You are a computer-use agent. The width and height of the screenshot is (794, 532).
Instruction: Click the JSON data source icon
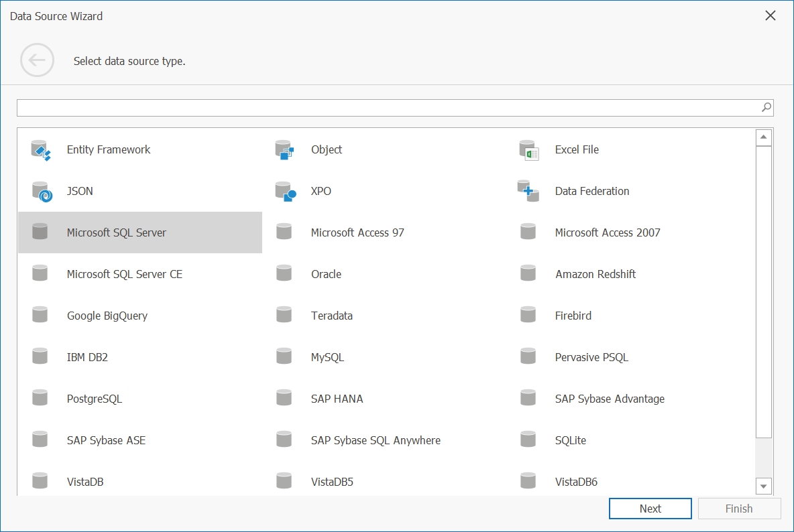point(42,192)
